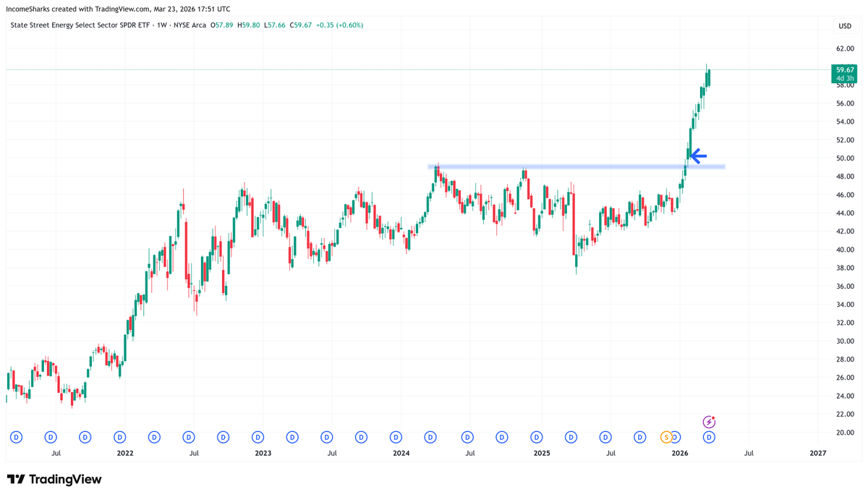Screen dimensions: 868x497
Task: Click the 30.00 price axis label
Action: tap(845, 341)
